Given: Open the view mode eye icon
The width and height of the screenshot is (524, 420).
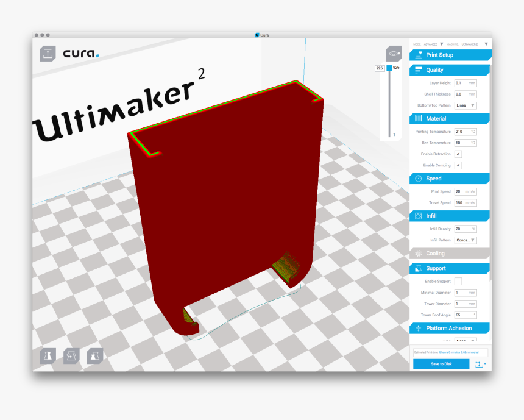Looking at the screenshot, I should [394, 54].
